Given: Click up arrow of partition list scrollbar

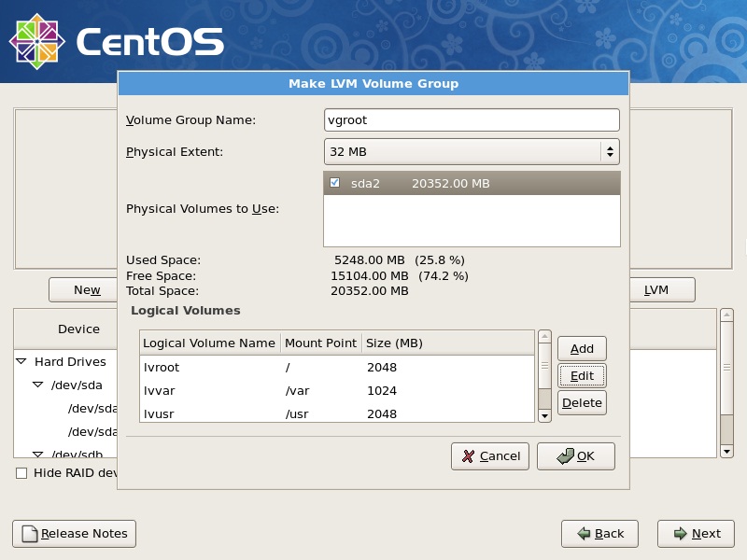Looking at the screenshot, I should click(x=726, y=315).
